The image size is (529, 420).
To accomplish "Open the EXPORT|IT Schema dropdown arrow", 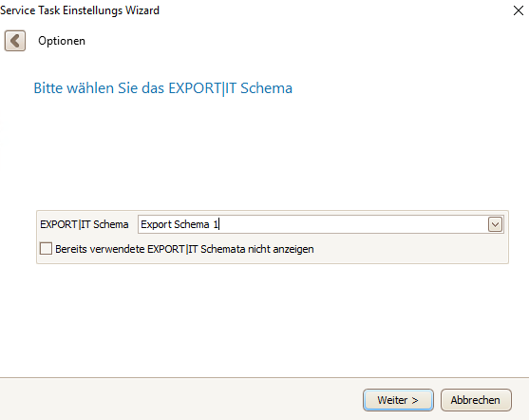I will 495,224.
